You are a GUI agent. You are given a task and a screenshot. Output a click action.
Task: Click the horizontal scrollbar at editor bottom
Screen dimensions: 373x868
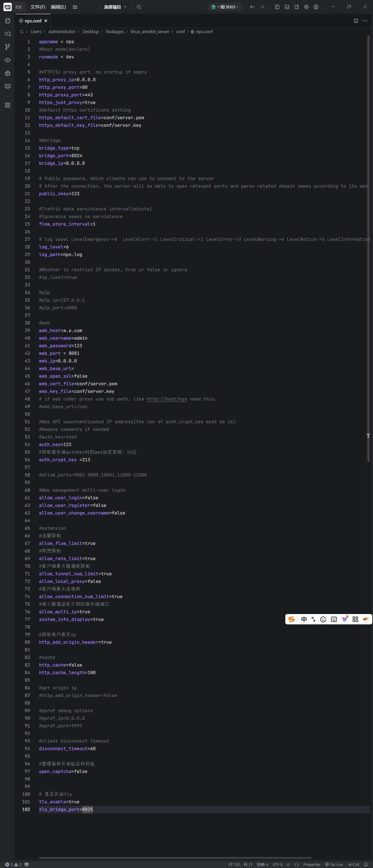[x=175, y=858]
